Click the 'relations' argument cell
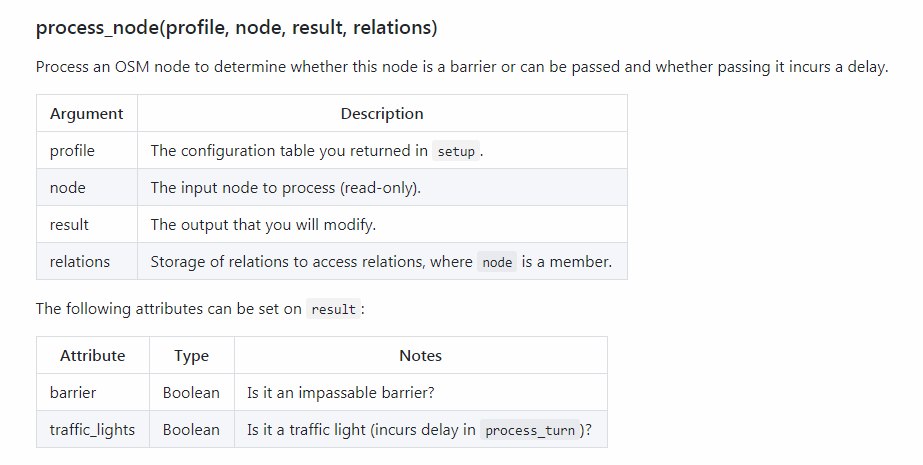923x465 pixels. click(x=87, y=261)
